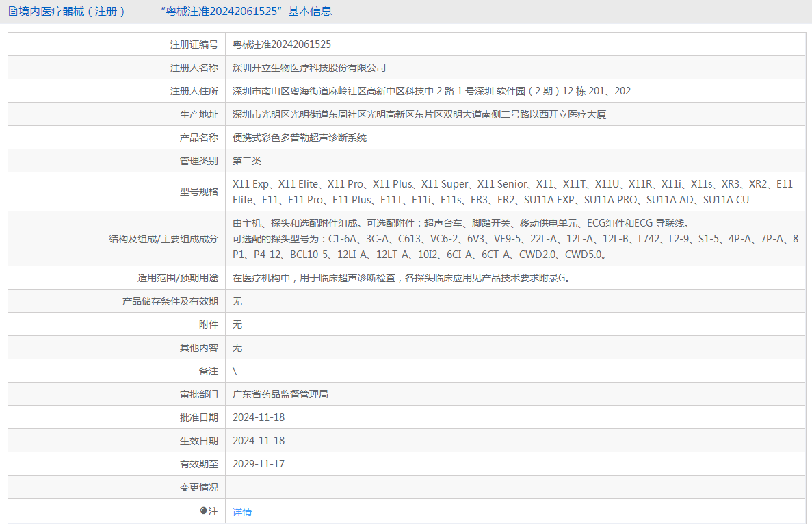Select the 第二类 category value

pyautogui.click(x=247, y=161)
